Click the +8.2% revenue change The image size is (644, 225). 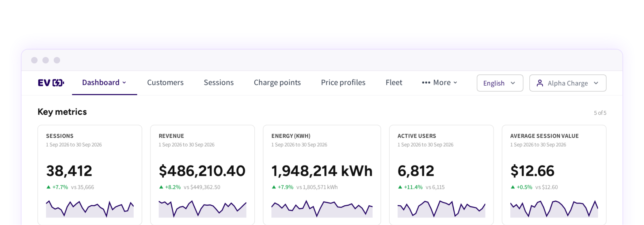(x=173, y=187)
